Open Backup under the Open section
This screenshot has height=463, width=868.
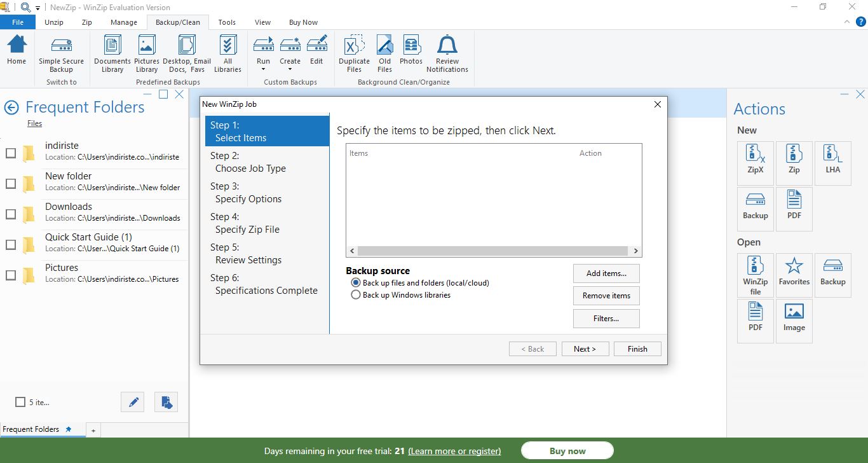[x=833, y=275]
